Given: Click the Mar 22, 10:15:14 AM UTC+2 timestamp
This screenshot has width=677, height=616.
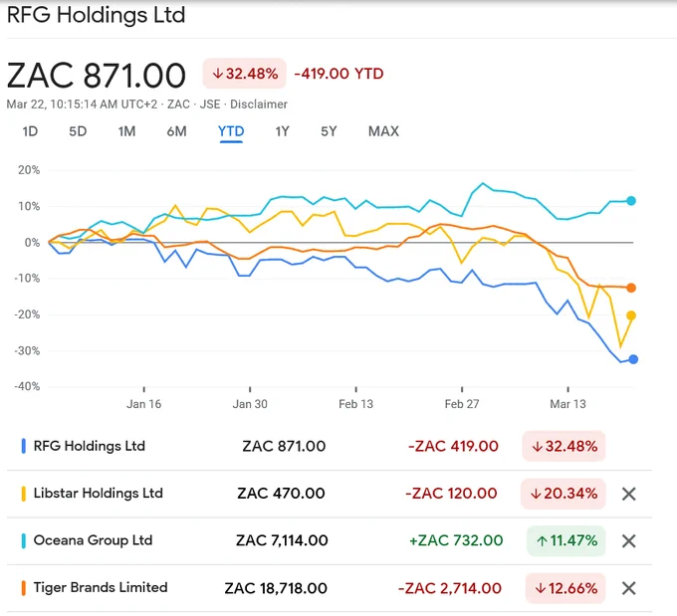Looking at the screenshot, I should (x=82, y=104).
